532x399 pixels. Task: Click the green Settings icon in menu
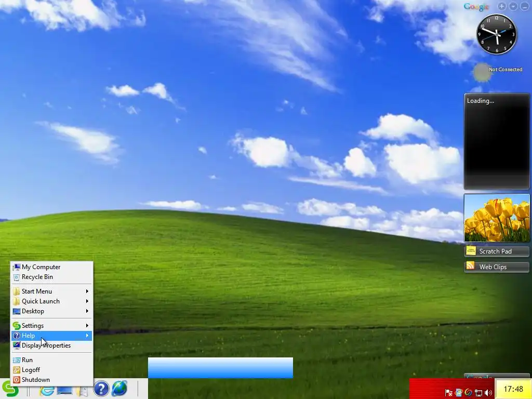pyautogui.click(x=16, y=326)
